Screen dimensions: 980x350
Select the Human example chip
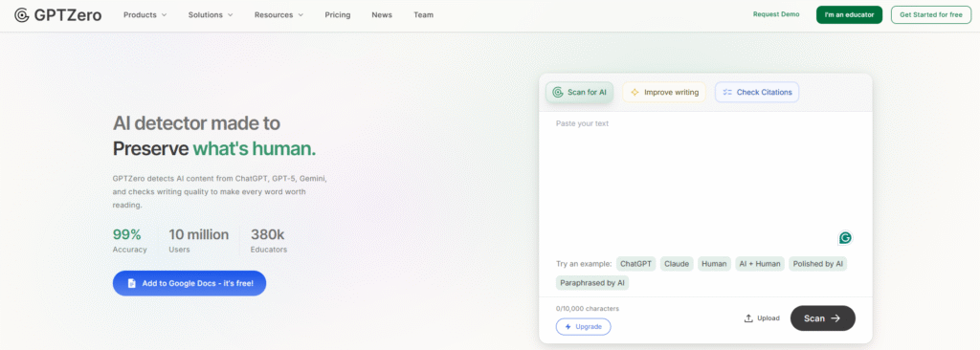(714, 264)
